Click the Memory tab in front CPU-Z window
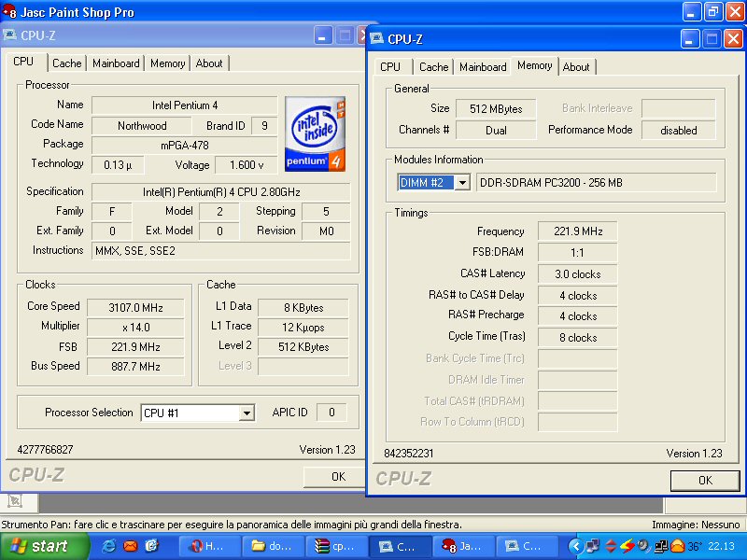 [x=534, y=65]
